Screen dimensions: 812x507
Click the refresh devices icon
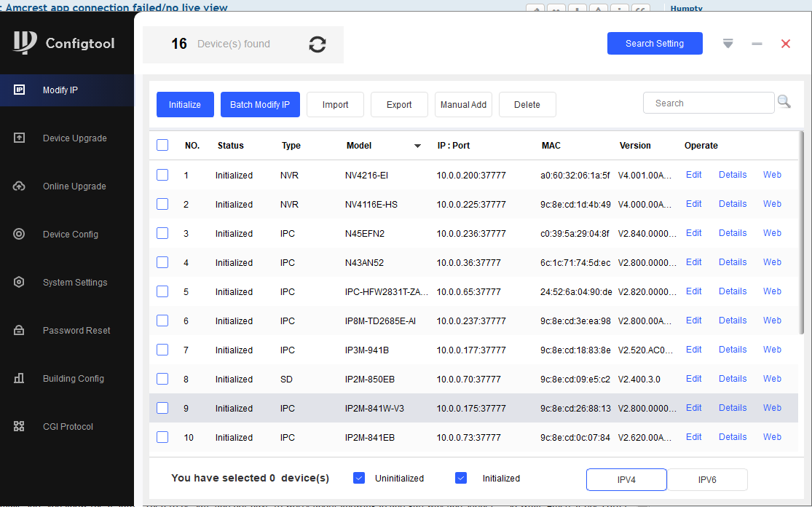coord(318,44)
